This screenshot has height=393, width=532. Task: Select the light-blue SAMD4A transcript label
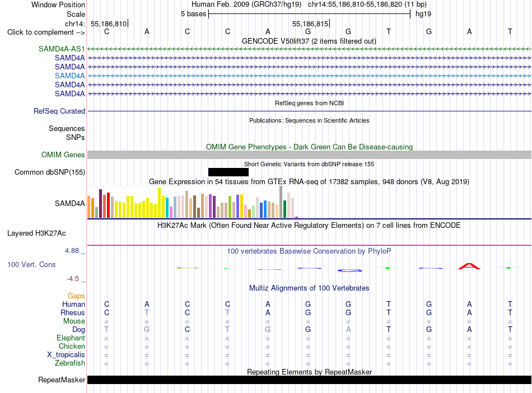[70, 76]
